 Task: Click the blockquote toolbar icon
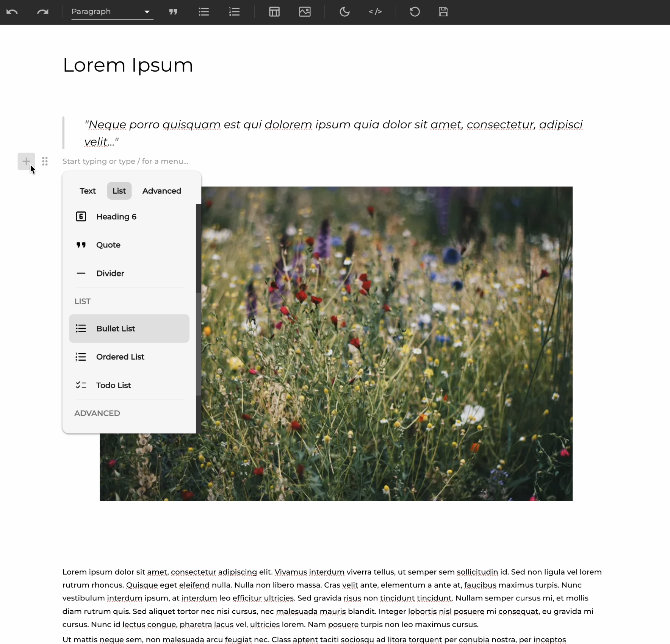pos(173,12)
